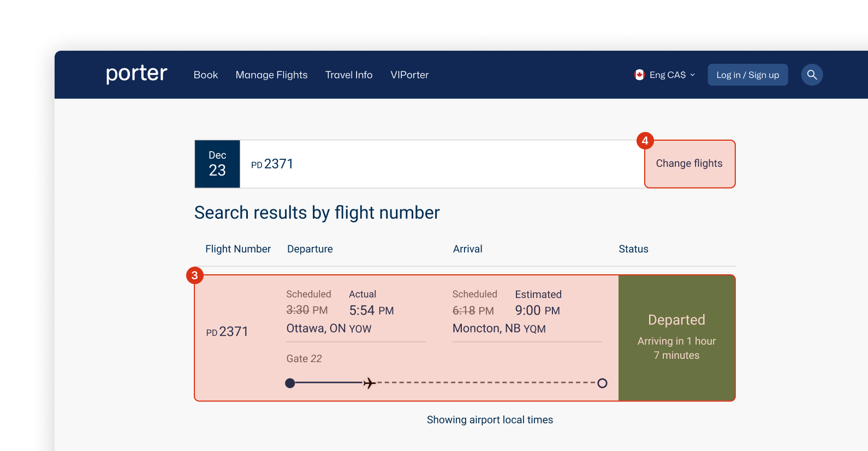The height and width of the screenshot is (451, 868).
Task: Click the Departed status panel
Action: click(676, 337)
